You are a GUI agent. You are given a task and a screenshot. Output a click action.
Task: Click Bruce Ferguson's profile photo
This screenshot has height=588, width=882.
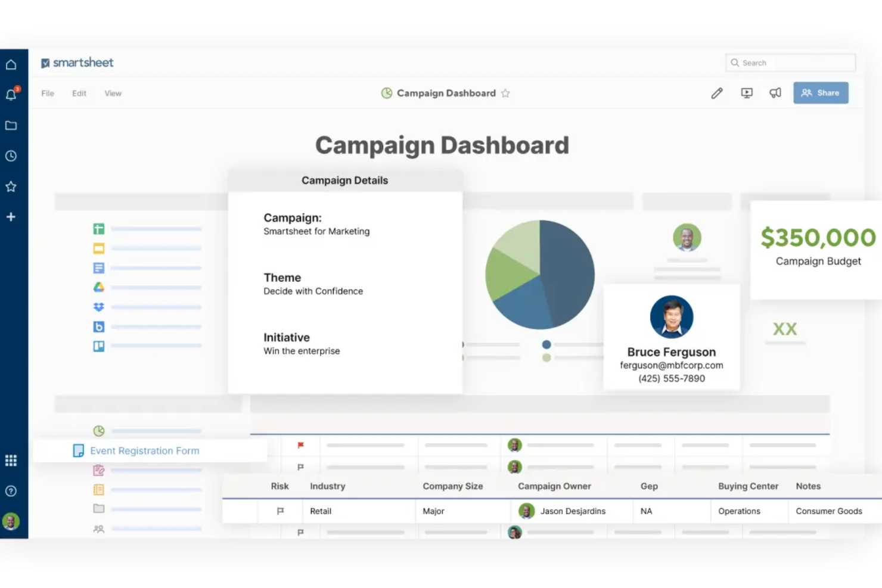click(x=672, y=317)
